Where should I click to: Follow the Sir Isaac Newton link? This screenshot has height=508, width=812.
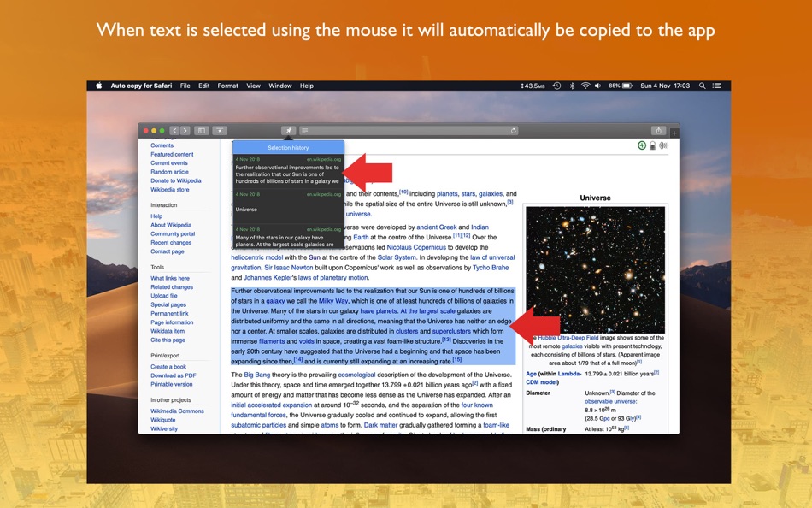[288, 268]
